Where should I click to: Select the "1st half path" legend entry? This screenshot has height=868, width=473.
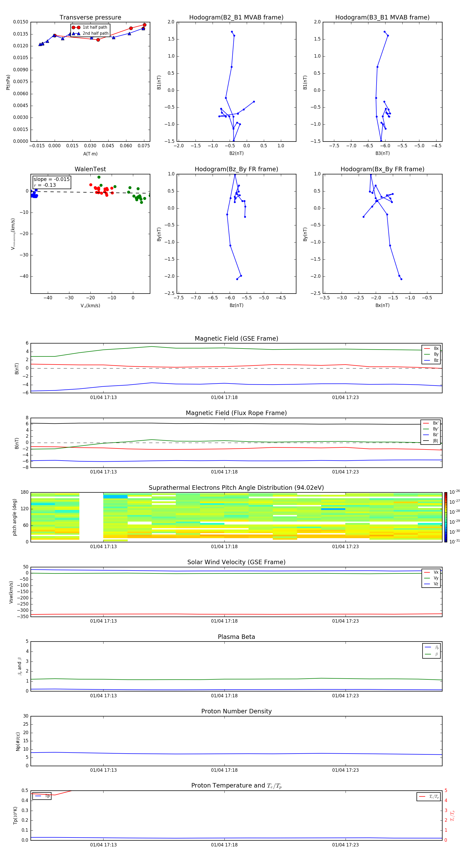(90, 27)
